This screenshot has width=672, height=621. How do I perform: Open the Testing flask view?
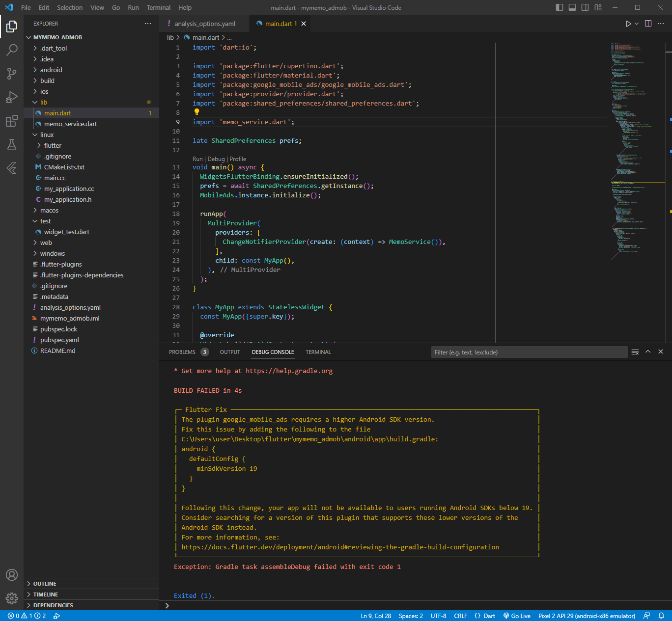pyautogui.click(x=12, y=144)
